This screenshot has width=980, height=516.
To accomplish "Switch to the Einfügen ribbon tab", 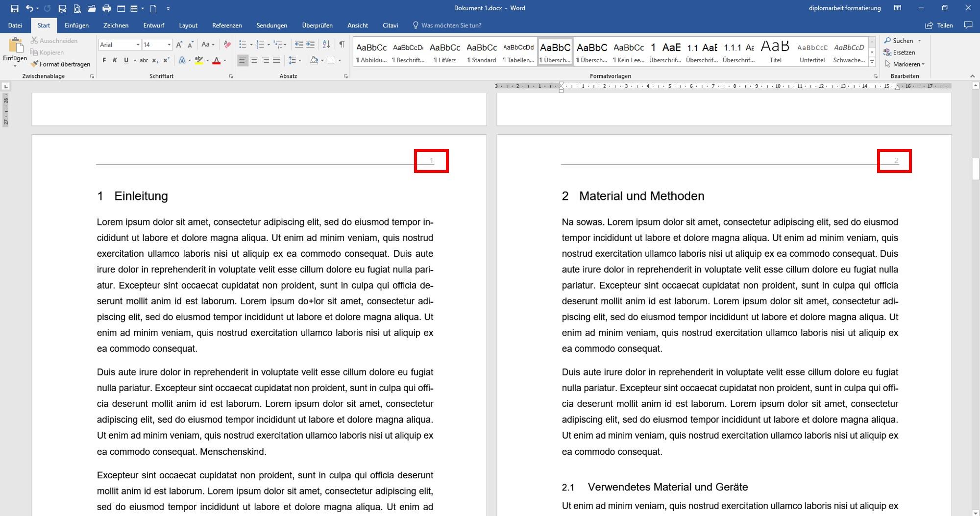I will [x=77, y=25].
